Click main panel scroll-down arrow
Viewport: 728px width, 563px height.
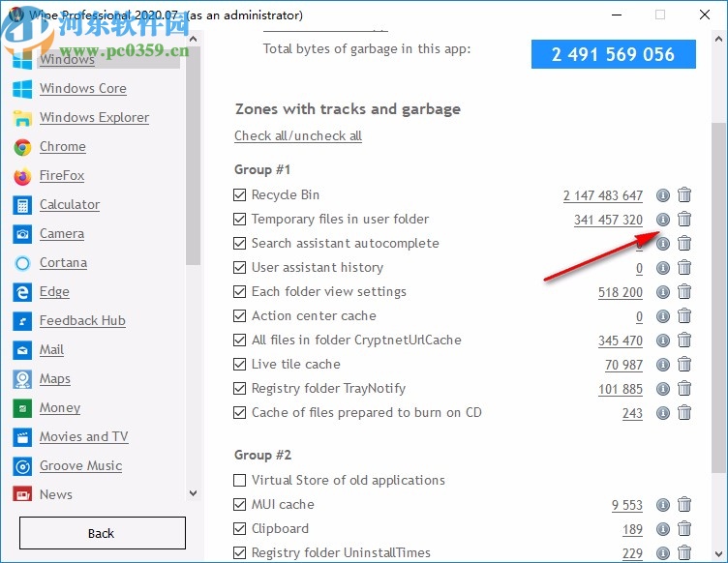pyautogui.click(x=718, y=553)
